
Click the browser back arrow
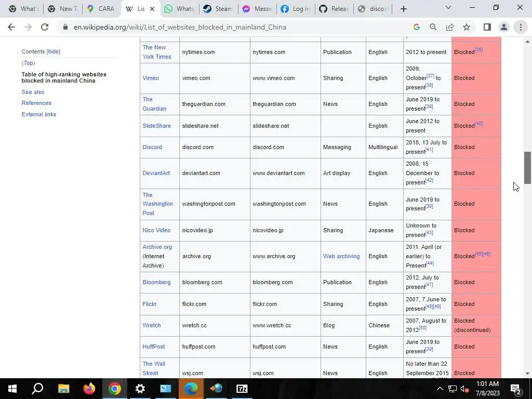coord(11,27)
